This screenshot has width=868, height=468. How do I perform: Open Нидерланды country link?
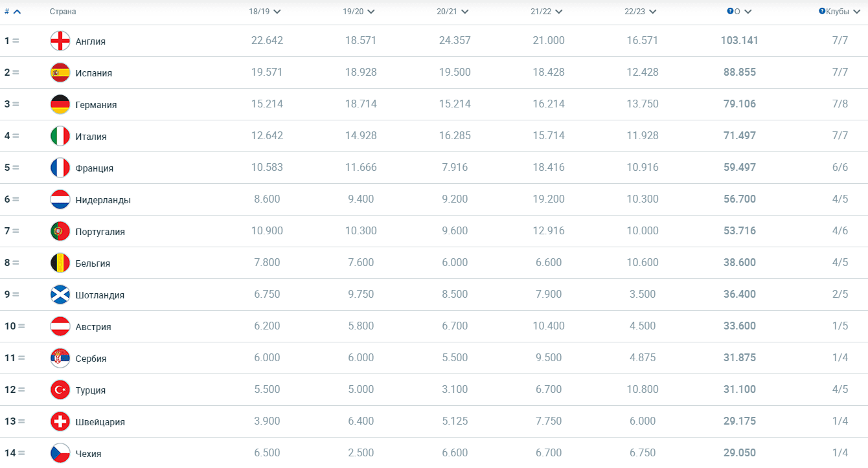pos(102,200)
